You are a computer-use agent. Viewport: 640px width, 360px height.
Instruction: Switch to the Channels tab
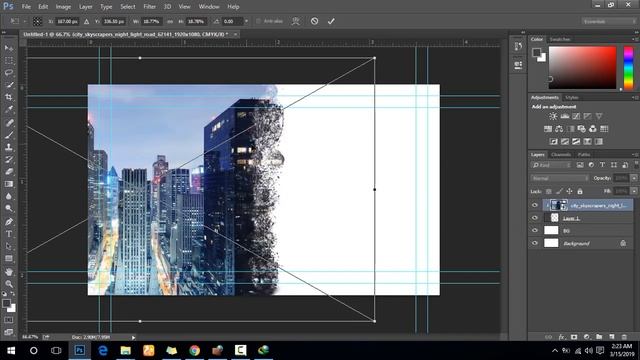(561, 155)
